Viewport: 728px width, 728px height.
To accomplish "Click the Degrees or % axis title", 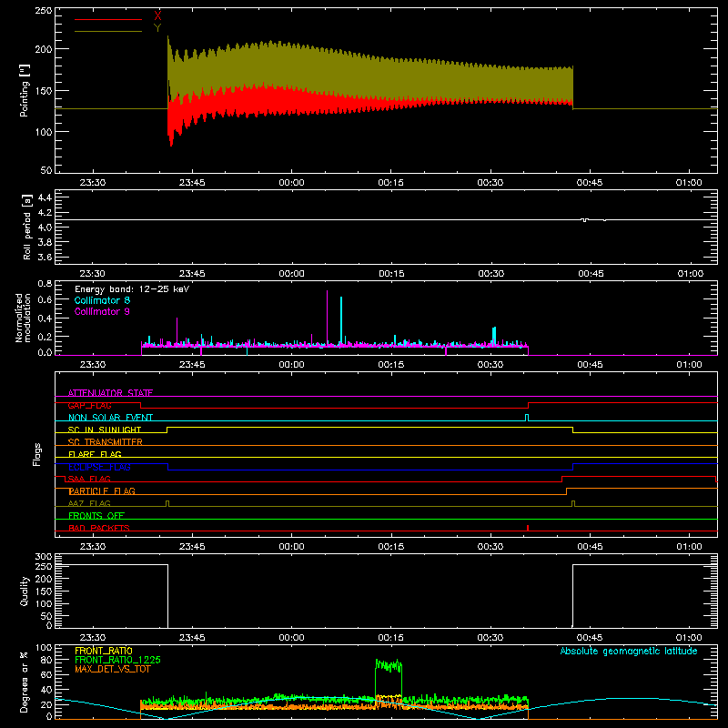I will tap(25, 682).
